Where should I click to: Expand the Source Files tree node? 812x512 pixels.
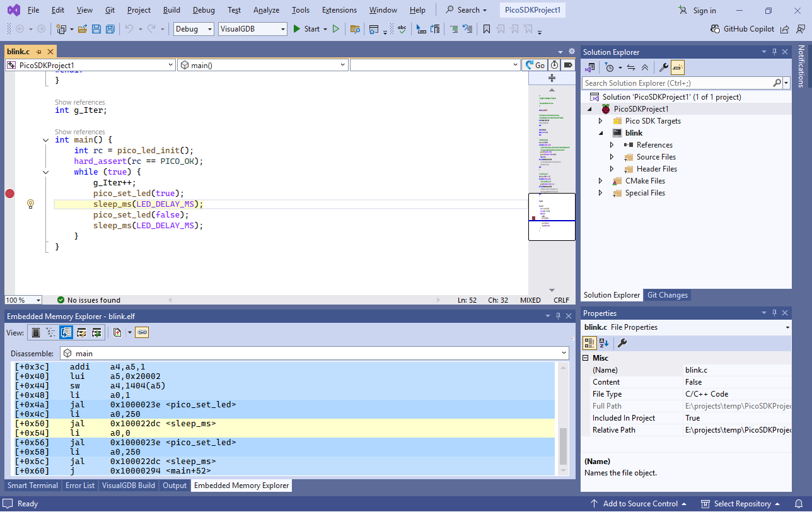point(612,157)
